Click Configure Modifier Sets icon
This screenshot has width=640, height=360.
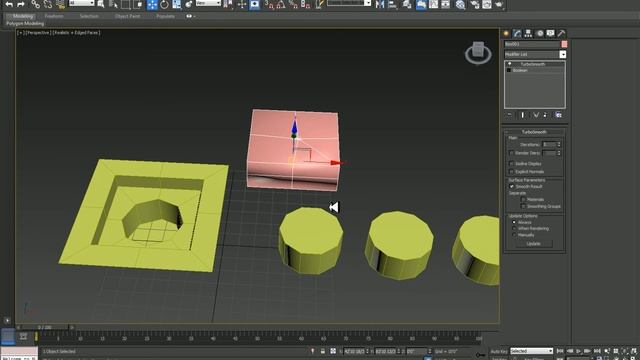(558, 115)
